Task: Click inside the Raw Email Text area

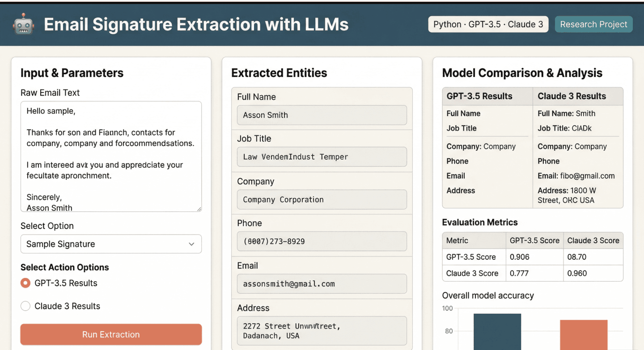Action: (x=111, y=156)
